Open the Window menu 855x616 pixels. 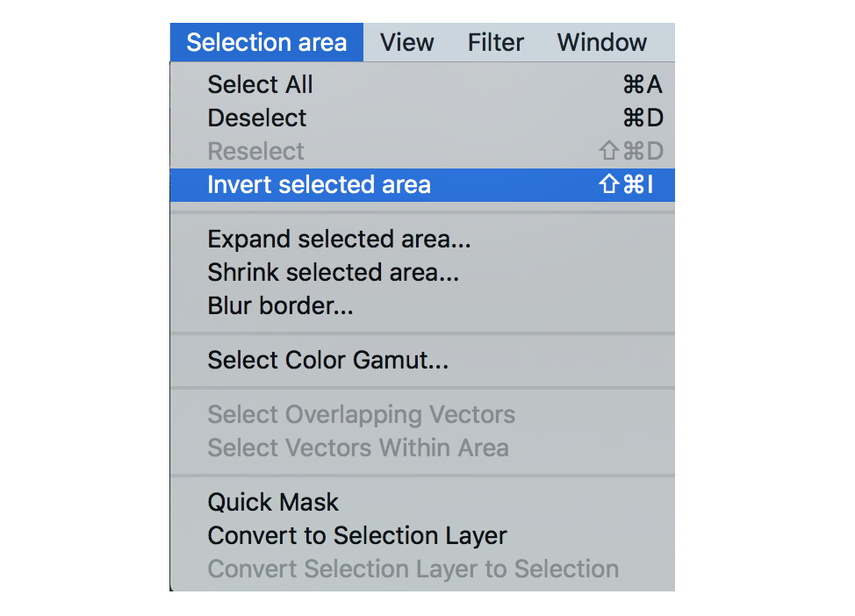point(601,42)
